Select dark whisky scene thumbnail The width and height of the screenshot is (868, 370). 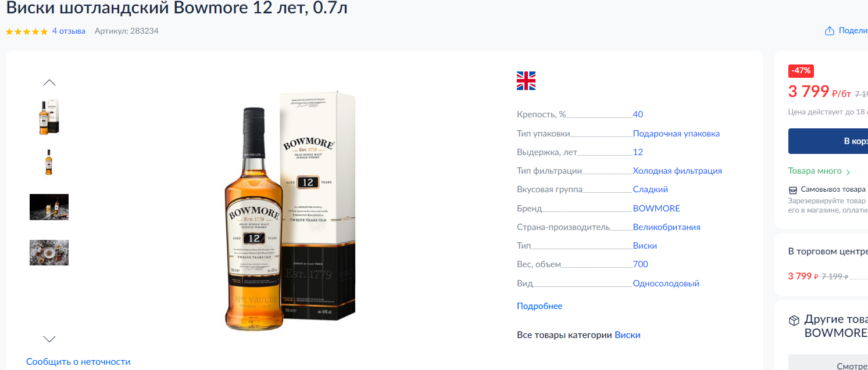pyautogui.click(x=49, y=207)
